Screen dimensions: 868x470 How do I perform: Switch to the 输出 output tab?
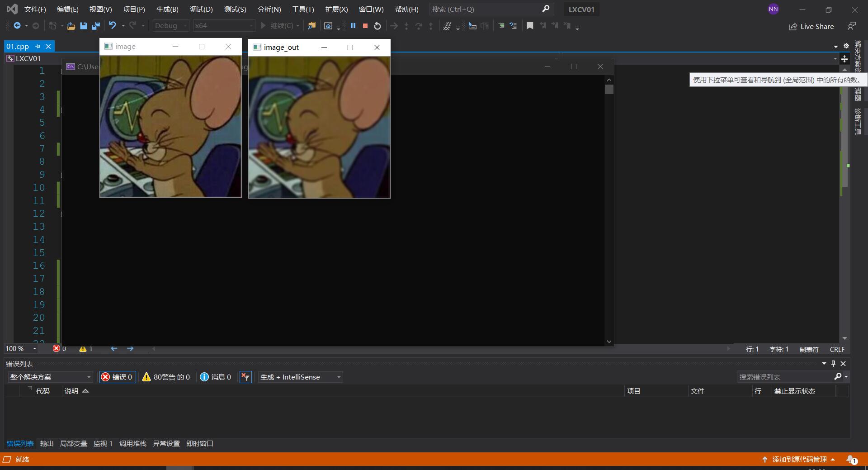47,443
